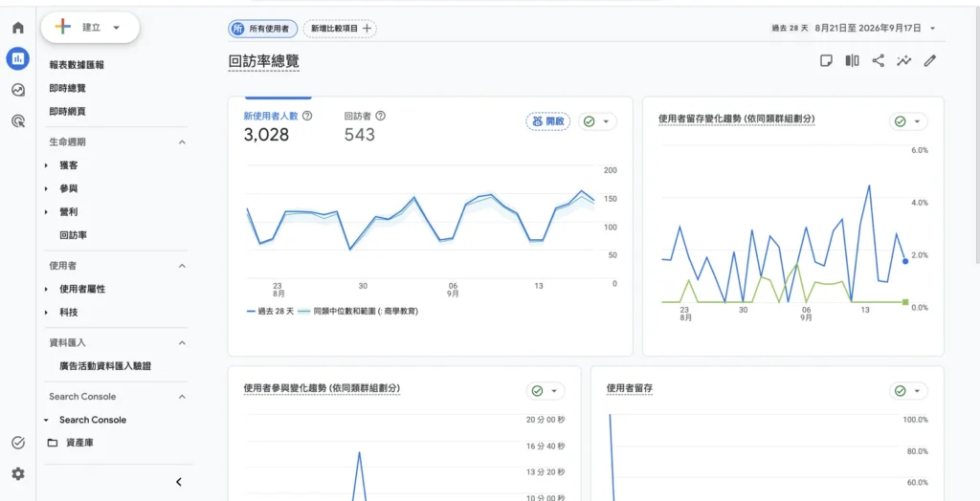Open the Admin gear settings icon
Viewport: 980px width, 501px height.
tap(18, 474)
